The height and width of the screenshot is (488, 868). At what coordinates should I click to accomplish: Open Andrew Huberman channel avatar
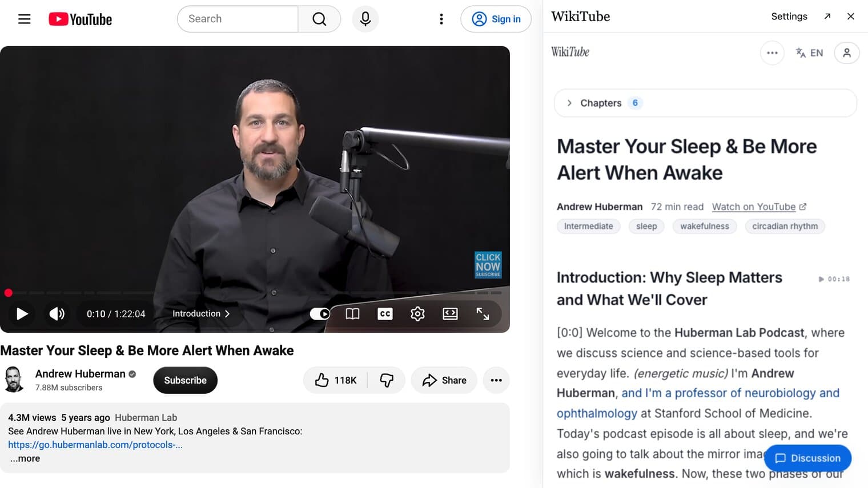pyautogui.click(x=13, y=380)
